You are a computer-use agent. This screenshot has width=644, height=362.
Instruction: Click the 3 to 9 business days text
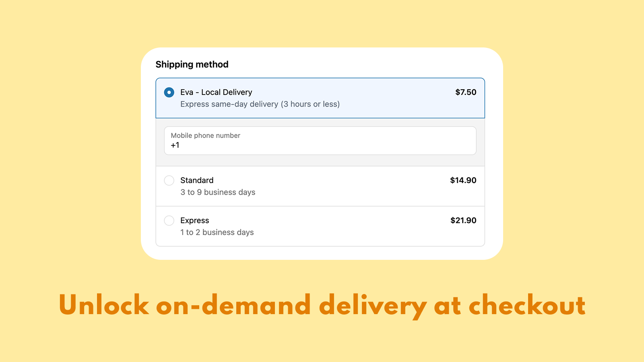pos(218,192)
